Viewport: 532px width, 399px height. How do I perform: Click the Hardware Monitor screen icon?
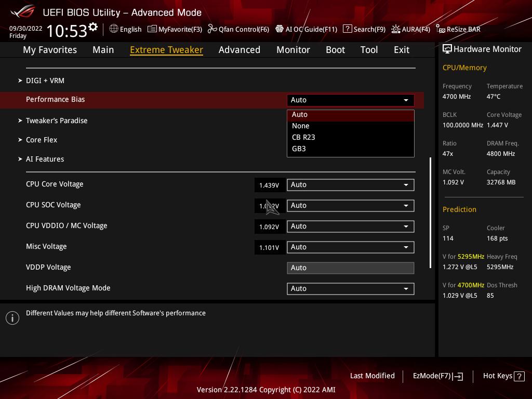pos(447,49)
